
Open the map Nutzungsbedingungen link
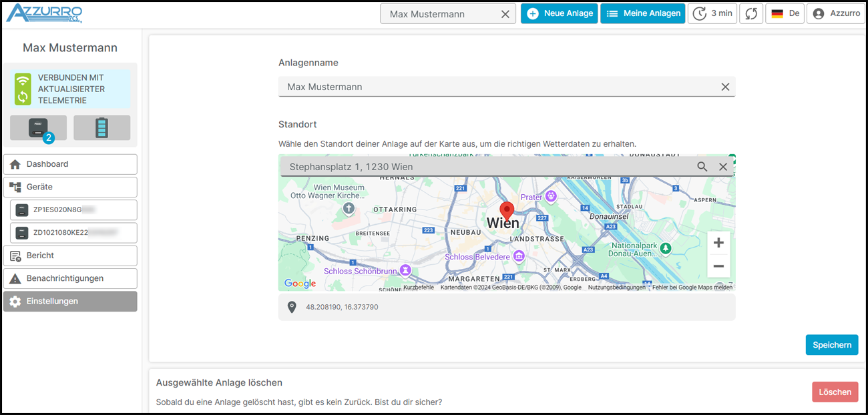pyautogui.click(x=617, y=288)
